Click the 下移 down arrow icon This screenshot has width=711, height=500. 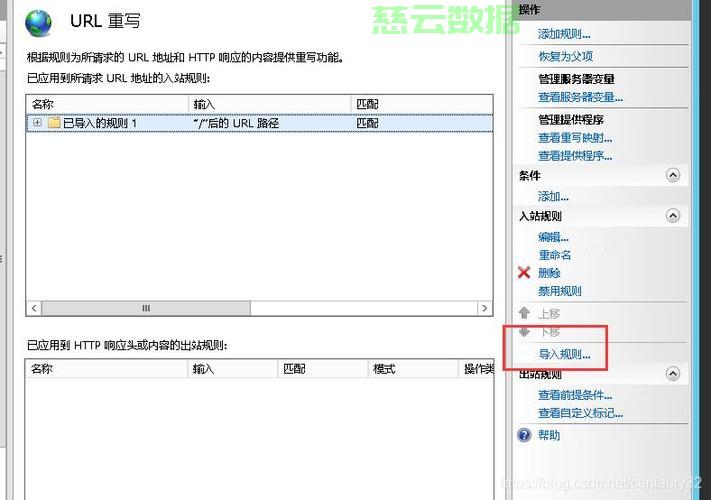pos(525,332)
